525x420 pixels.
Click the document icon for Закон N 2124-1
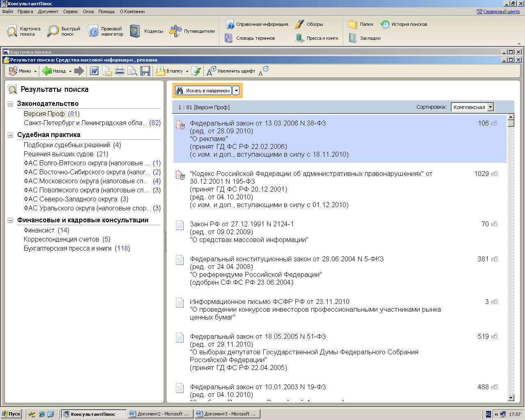click(180, 225)
